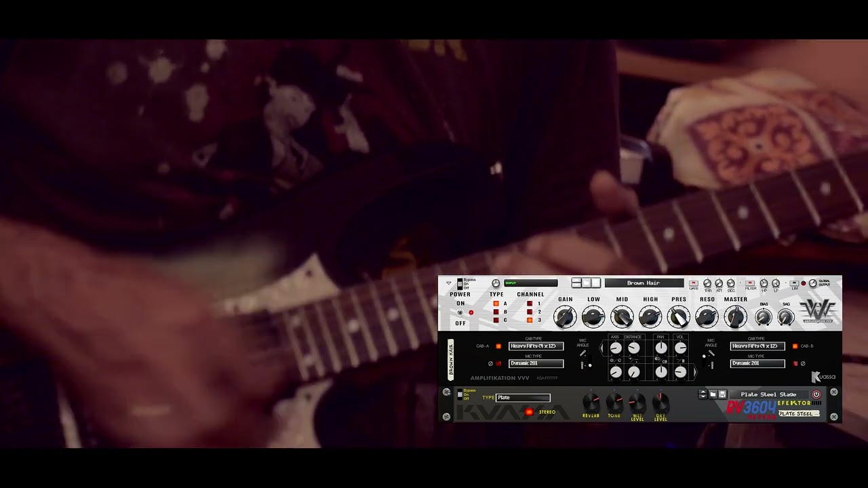Click the CAB-A AXIS knob
Image resolution: width=868 pixels, height=488 pixels.
tap(616, 348)
